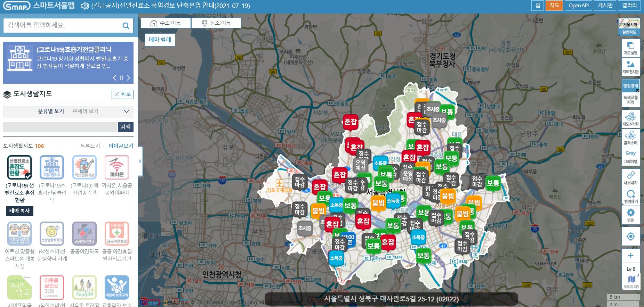Select the 아동을 살리는 가게 icon
Image resolution: width=644 pixels, height=307 pixels.
tap(52, 287)
